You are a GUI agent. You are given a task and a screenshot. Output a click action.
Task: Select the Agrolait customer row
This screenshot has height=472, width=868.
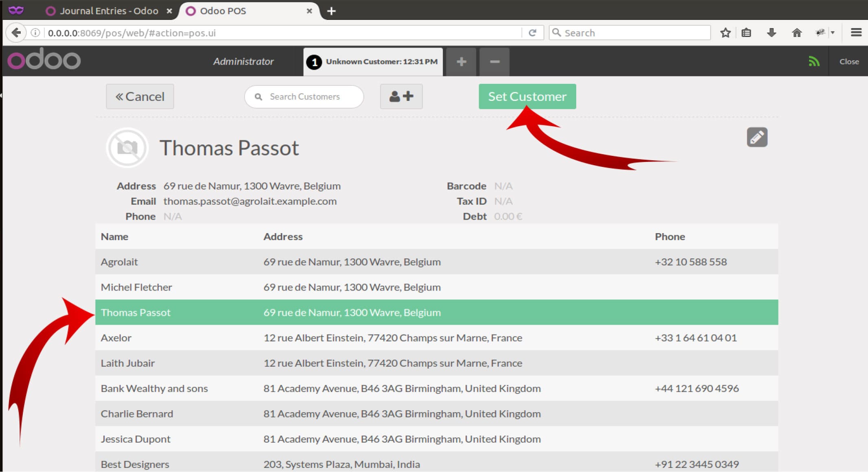[437, 262]
